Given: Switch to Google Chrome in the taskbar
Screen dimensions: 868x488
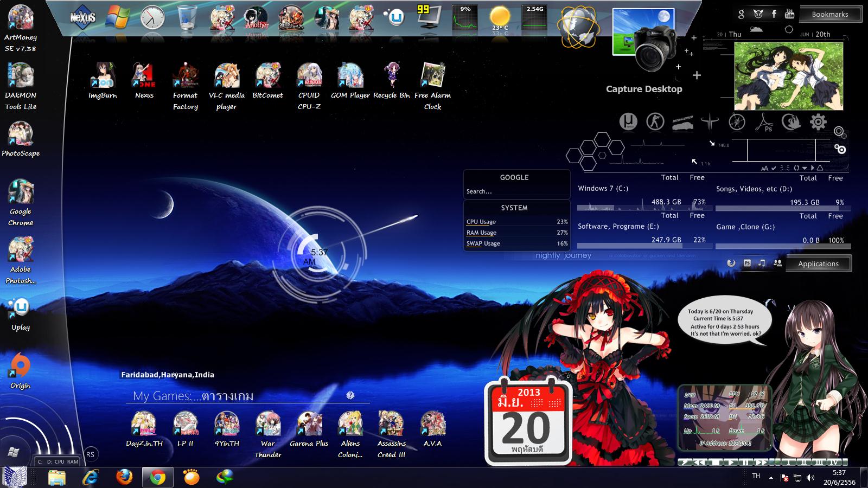Looking at the screenshot, I should 158,477.
